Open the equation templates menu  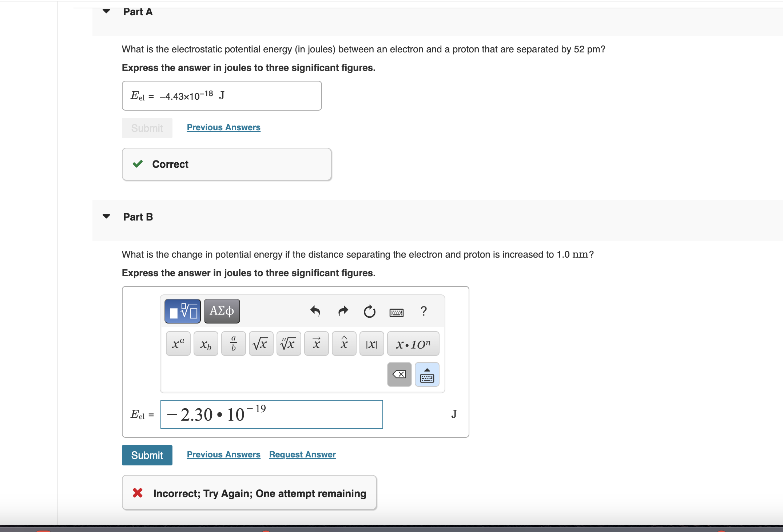182,311
